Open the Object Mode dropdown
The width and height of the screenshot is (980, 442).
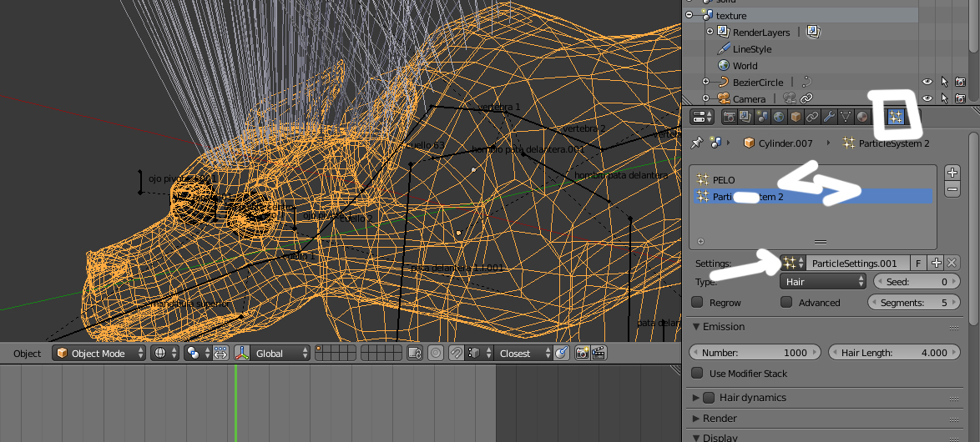tap(99, 354)
